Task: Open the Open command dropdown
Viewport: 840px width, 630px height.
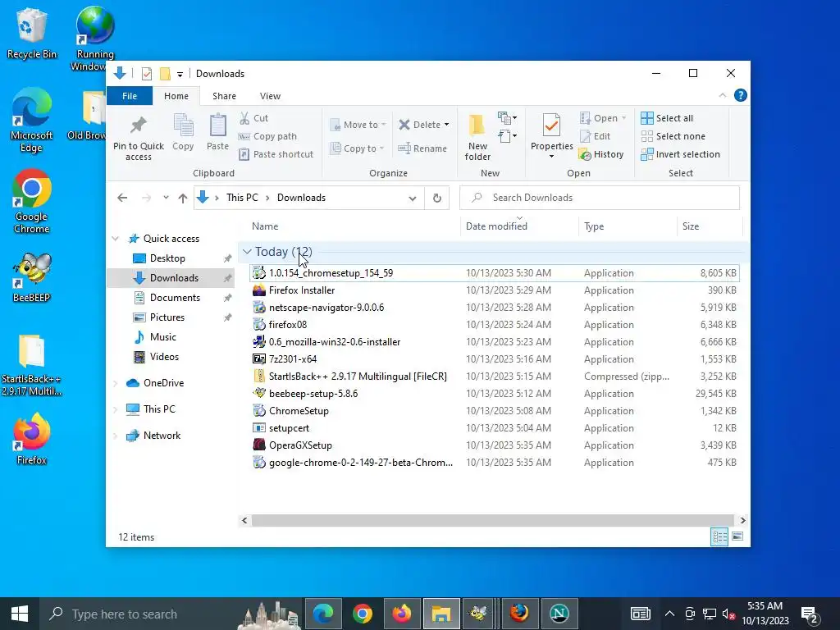Action: tap(623, 118)
